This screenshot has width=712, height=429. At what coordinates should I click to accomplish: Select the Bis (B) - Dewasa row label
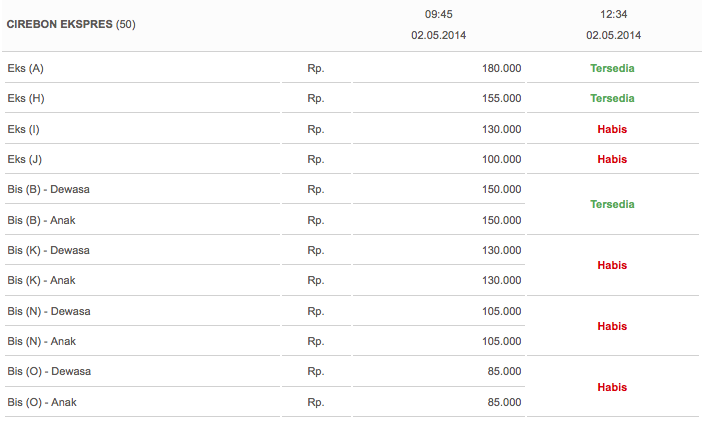point(49,189)
